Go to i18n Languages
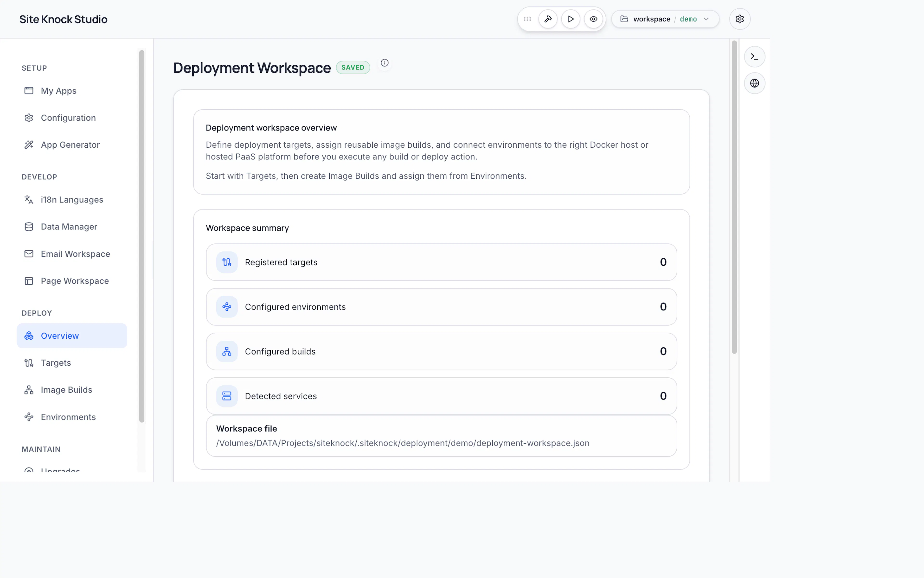 72,200
